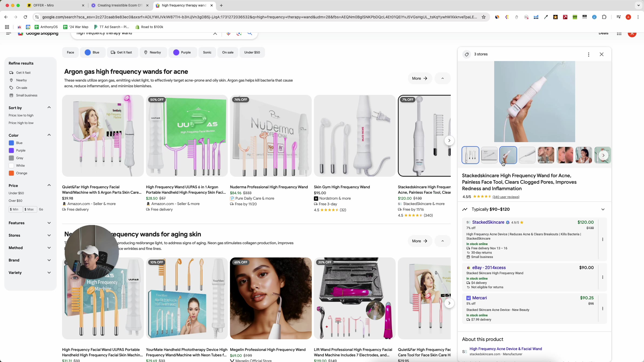
Task: Open the 340 user reviews link
Action: (506, 197)
